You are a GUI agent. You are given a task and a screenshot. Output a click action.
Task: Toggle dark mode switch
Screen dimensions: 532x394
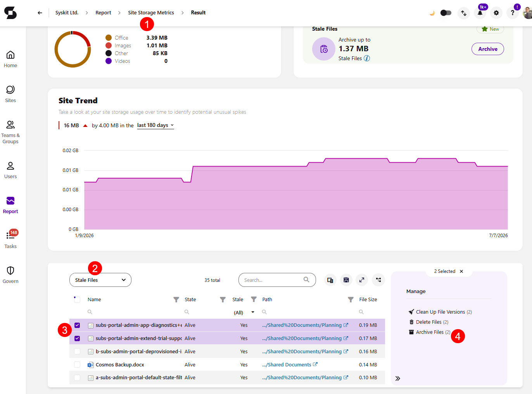click(446, 13)
